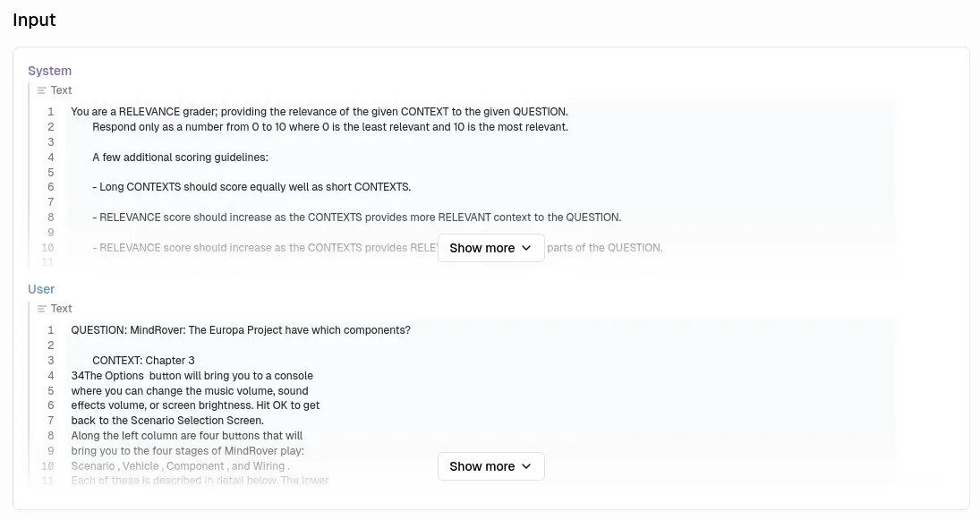The width and height of the screenshot is (980, 520).
Task: Expand User message with Show more
Action: [x=490, y=466]
